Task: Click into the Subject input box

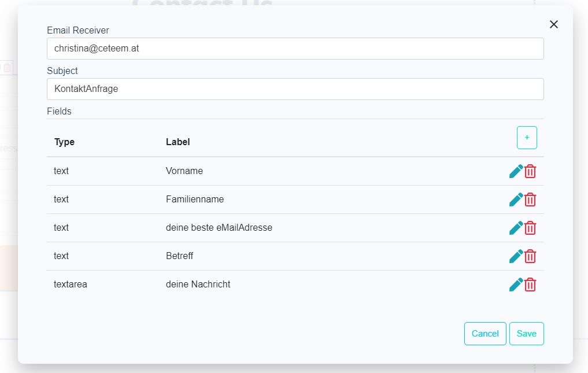Action: (x=295, y=89)
